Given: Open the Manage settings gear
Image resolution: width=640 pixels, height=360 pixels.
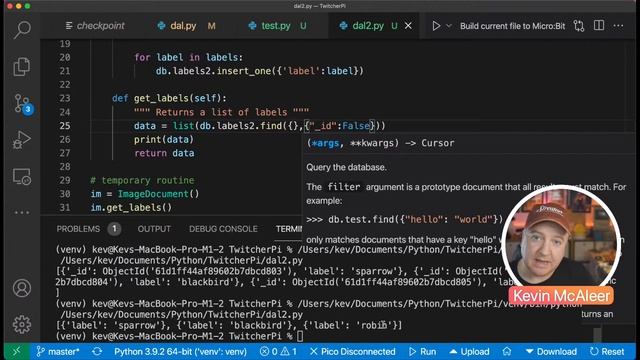Looking at the screenshot, I should pyautogui.click(x=22, y=324).
